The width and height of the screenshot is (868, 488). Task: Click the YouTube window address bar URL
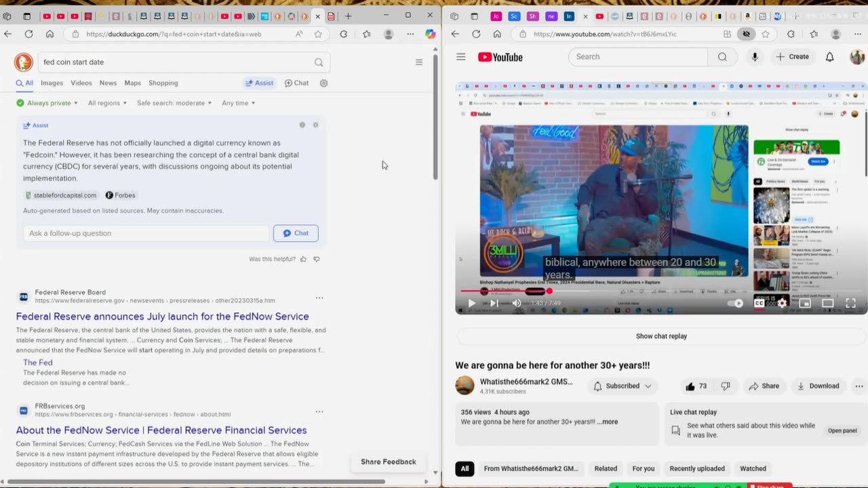coord(605,34)
